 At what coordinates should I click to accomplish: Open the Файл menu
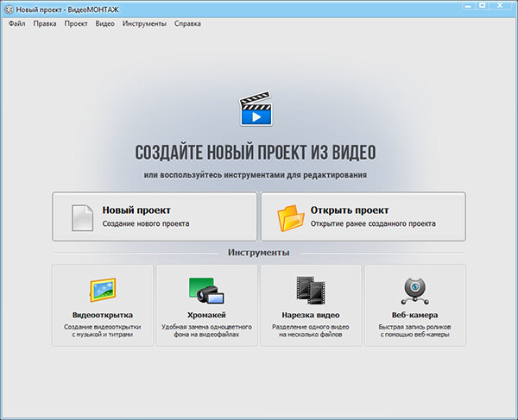pos(17,24)
